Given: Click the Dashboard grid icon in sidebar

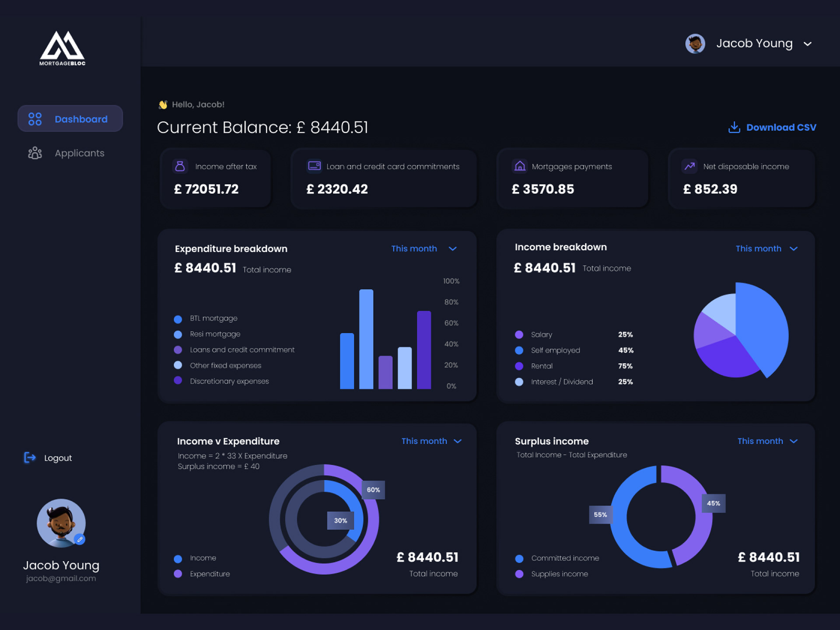Looking at the screenshot, I should (35, 119).
